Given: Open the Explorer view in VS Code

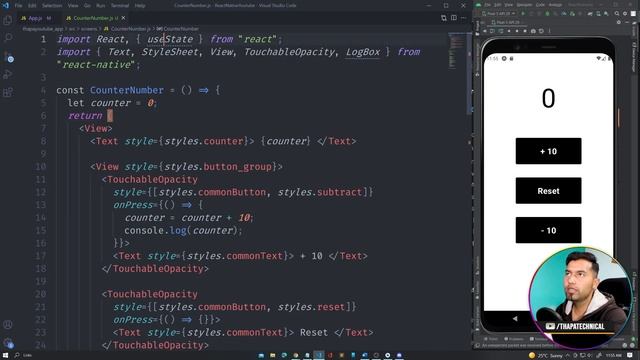Looking at the screenshot, I should click(7, 20).
